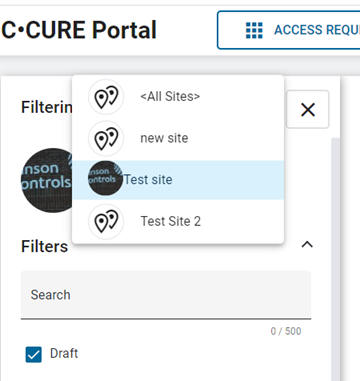Image resolution: width=360 pixels, height=381 pixels.
Task: Select the new site option
Action: 178,138
